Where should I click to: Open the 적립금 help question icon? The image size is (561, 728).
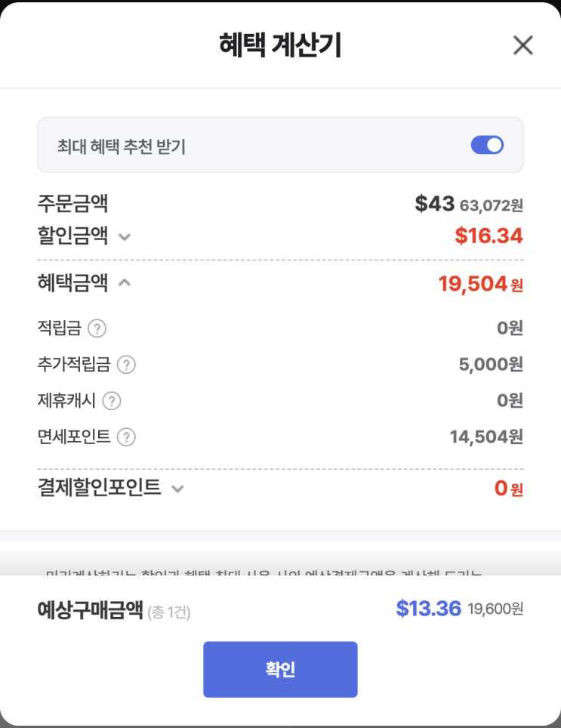tap(97, 329)
